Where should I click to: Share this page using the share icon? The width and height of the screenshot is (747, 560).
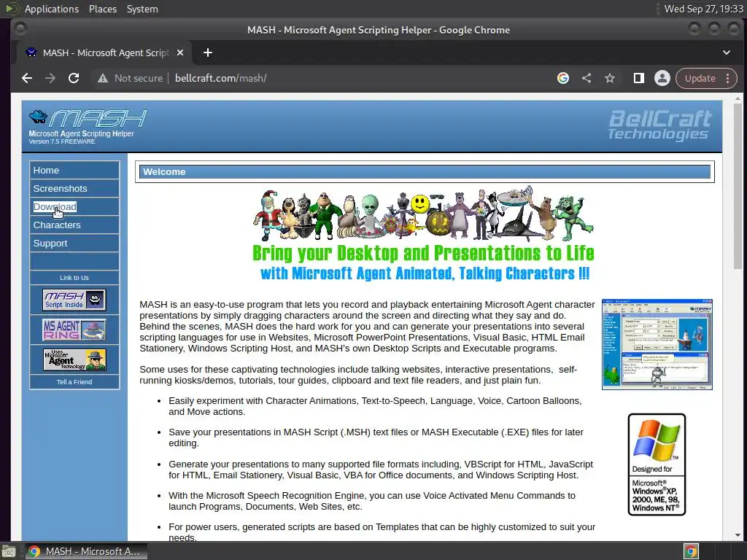point(587,78)
